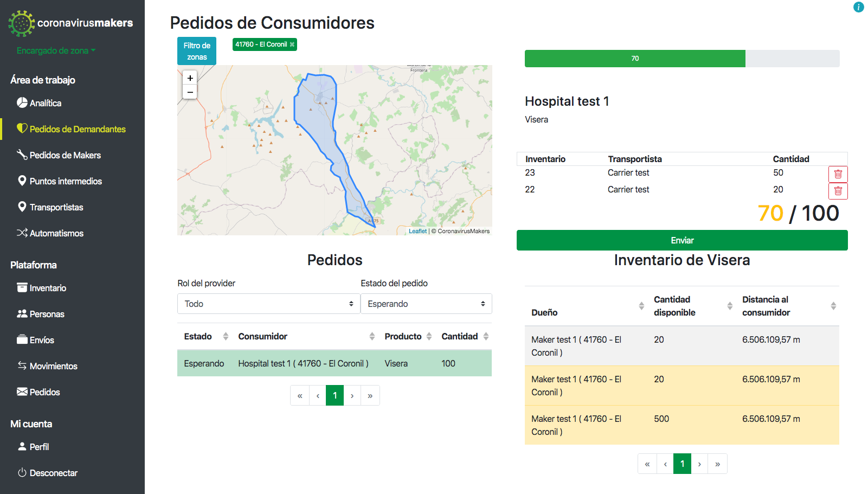Delete inventory 23 row with trash icon
Viewport: 868px width, 494px height.
838,174
